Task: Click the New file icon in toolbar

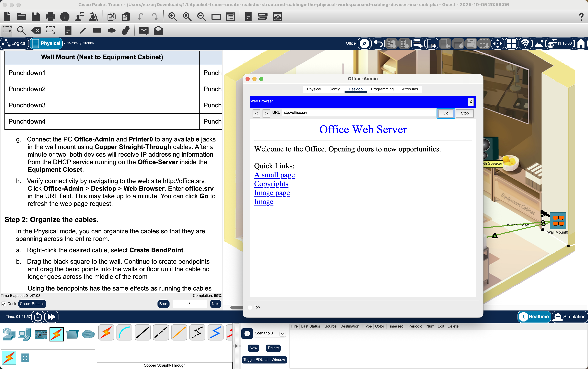Action: click(x=7, y=17)
